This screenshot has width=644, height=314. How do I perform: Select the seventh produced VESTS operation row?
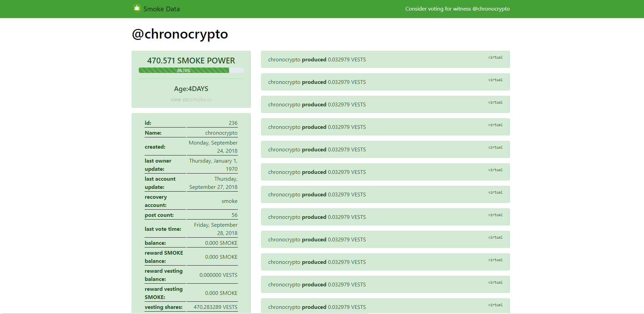click(385, 194)
